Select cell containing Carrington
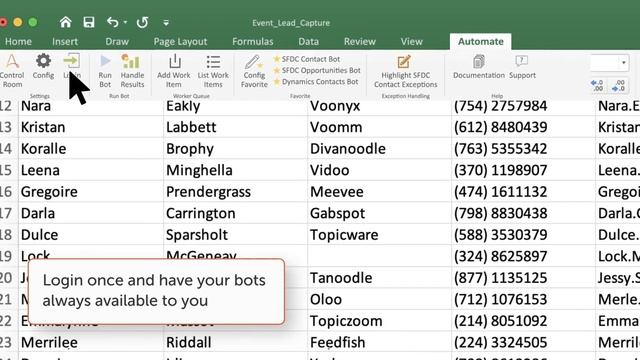640x360 pixels. click(236, 213)
